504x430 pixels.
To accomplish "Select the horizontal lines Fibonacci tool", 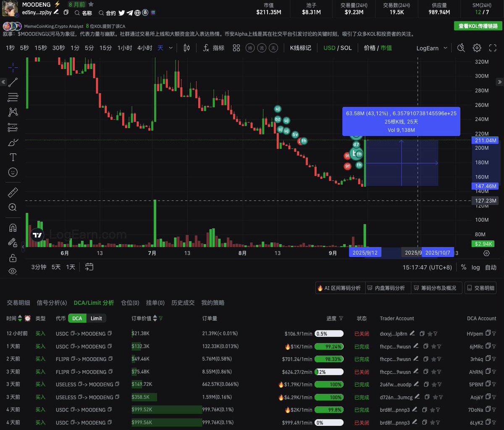I will click(13, 97).
